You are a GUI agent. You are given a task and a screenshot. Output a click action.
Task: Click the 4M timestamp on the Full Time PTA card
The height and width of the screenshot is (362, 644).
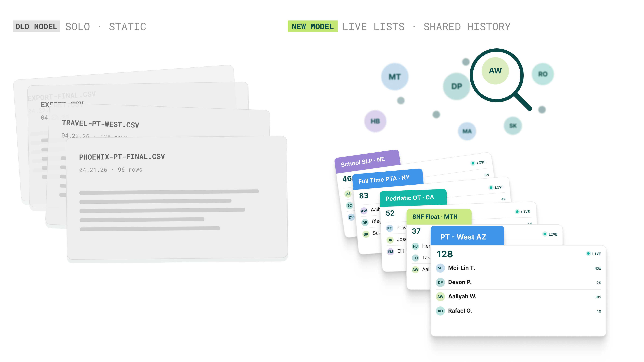click(x=503, y=199)
